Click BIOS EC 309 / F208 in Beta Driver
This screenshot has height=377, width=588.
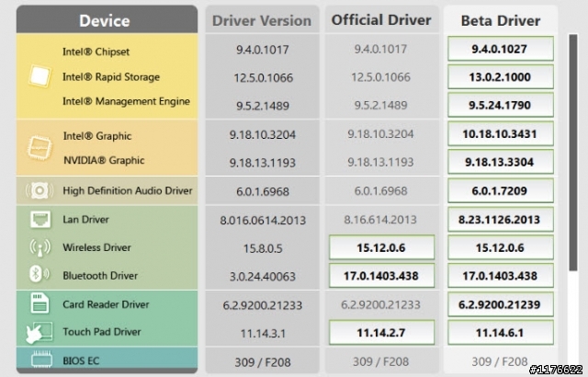pos(500,361)
